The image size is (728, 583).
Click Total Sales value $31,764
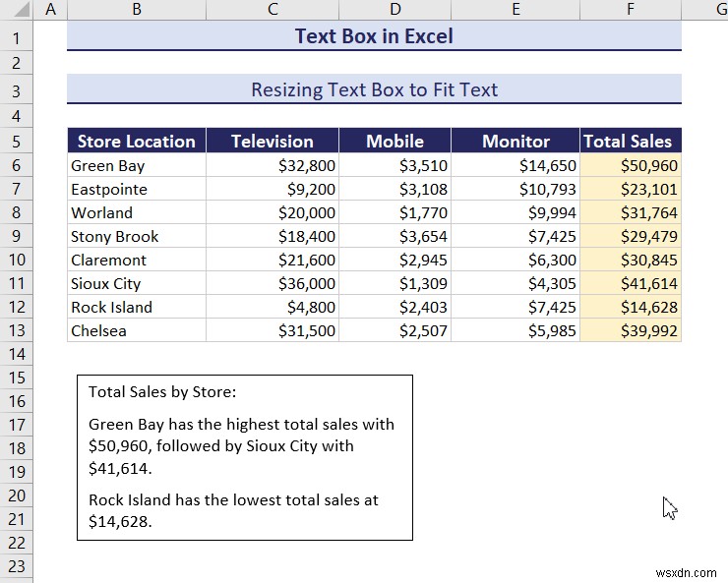(631, 212)
